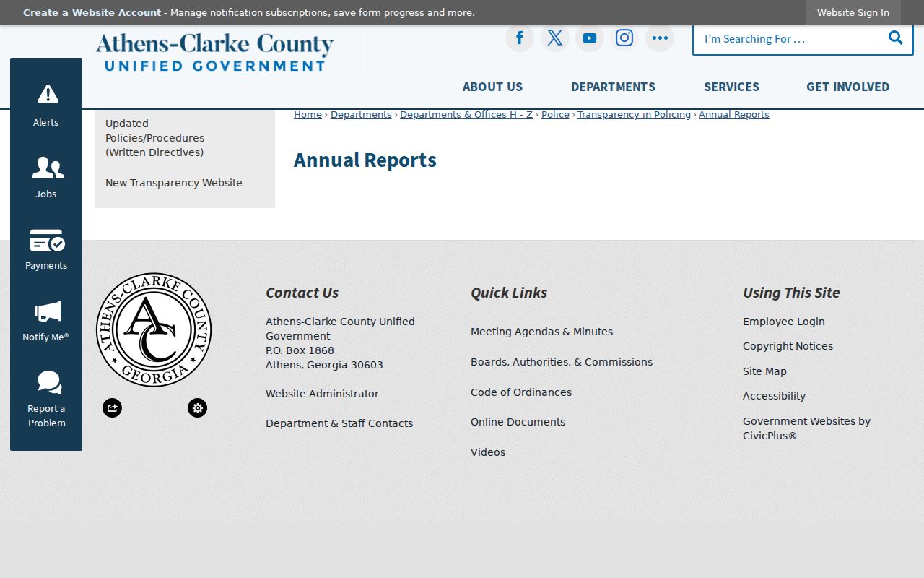924x578 pixels.
Task: Open the Instagram social icon
Action: tap(624, 38)
